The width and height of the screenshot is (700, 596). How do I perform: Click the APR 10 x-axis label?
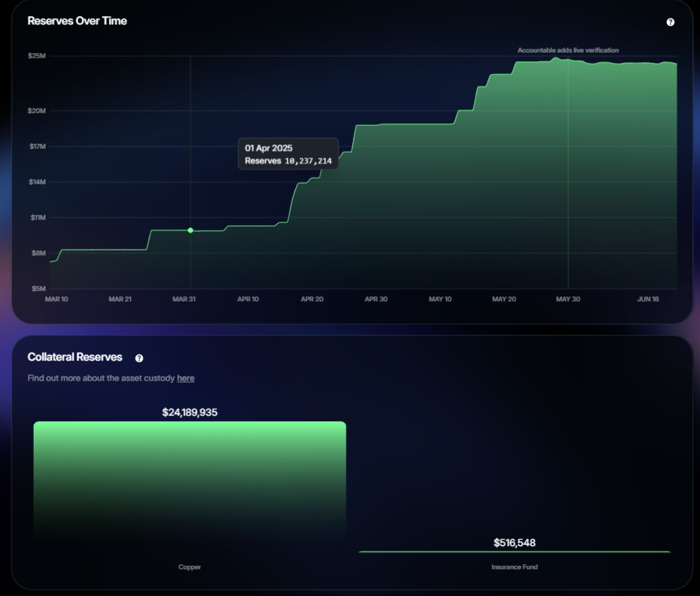[x=248, y=299]
